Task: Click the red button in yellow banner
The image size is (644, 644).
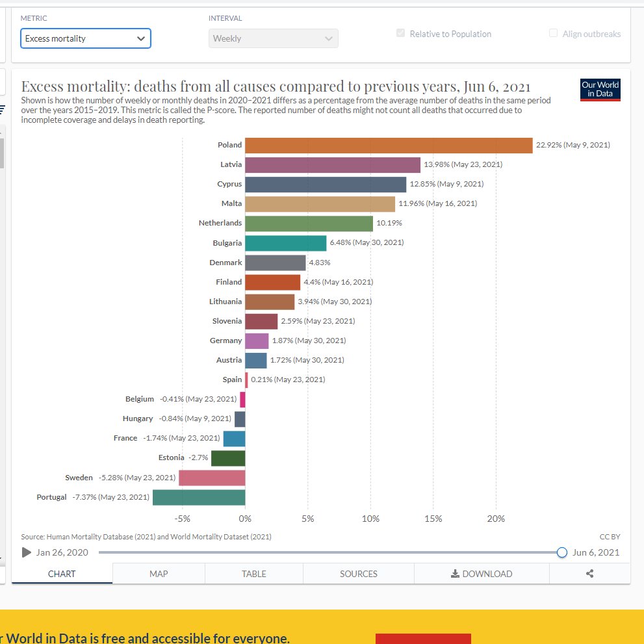Action: (423, 639)
